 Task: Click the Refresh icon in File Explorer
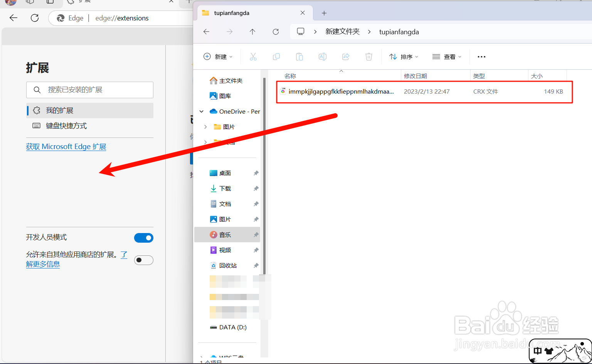click(x=276, y=32)
